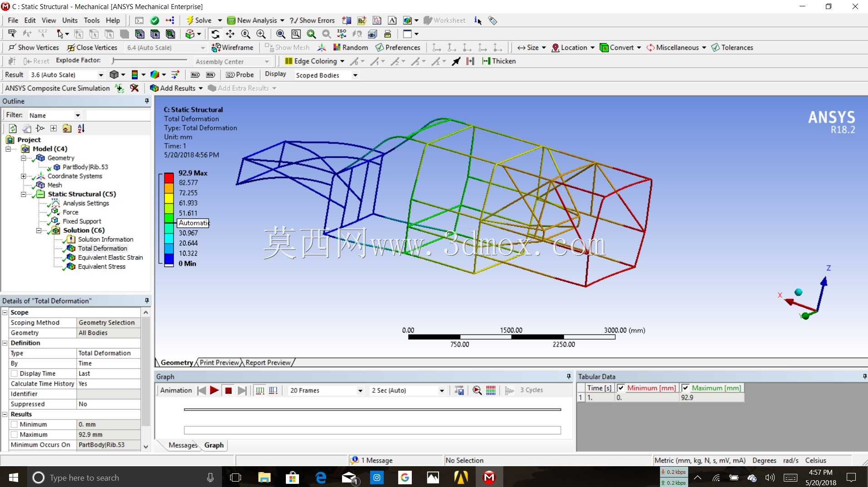The height and width of the screenshot is (487, 868).
Task: Click the Solve lightning icon
Action: [x=190, y=20]
